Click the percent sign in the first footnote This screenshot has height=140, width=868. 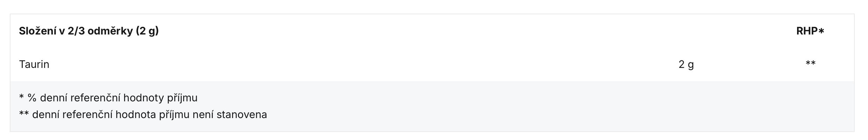click(x=32, y=98)
